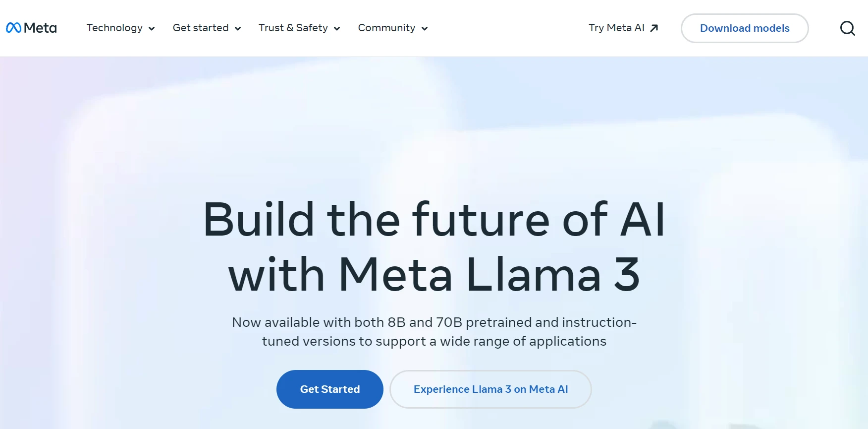Expand the Get started chevron arrow
868x429 pixels.
238,29
